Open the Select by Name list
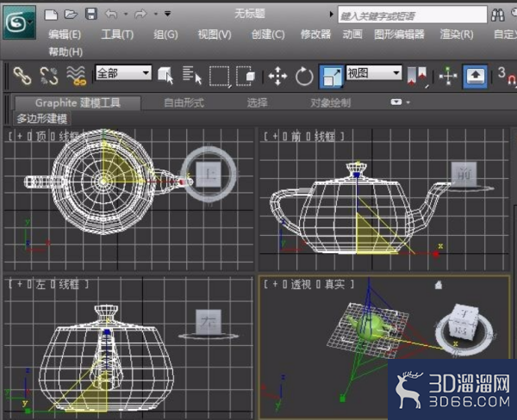The image size is (517, 420). [x=192, y=76]
